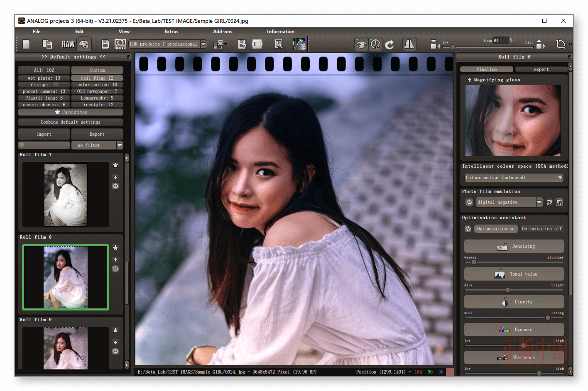
Task: Select the Roll film 9 preset thumbnail
Action: point(66,348)
